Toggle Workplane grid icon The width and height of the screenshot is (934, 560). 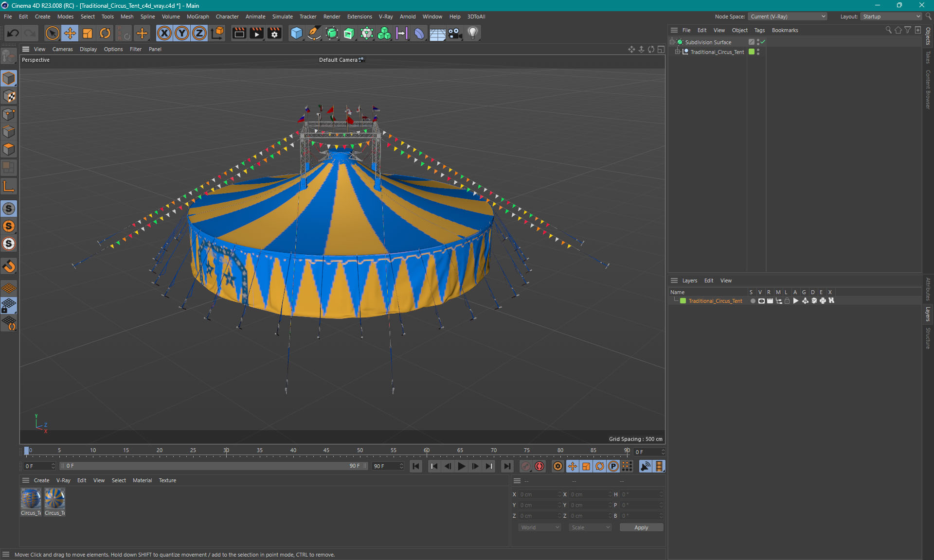(x=9, y=288)
